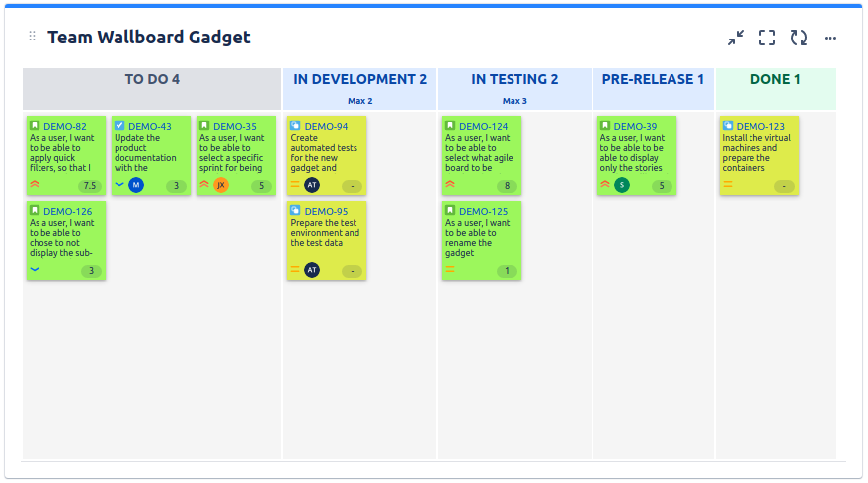Click the JX assignee avatar on DEMO-35

pos(221,185)
